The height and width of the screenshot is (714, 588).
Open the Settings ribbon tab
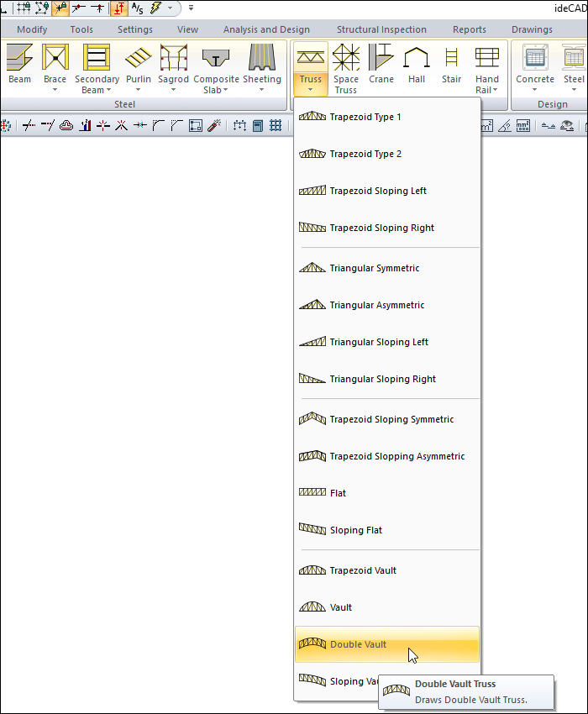[135, 29]
